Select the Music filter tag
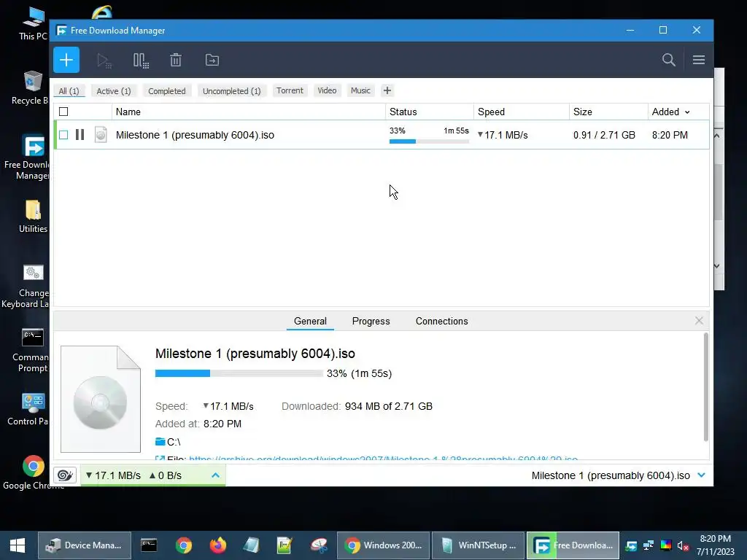Screen dimensions: 747x560 click(x=360, y=90)
